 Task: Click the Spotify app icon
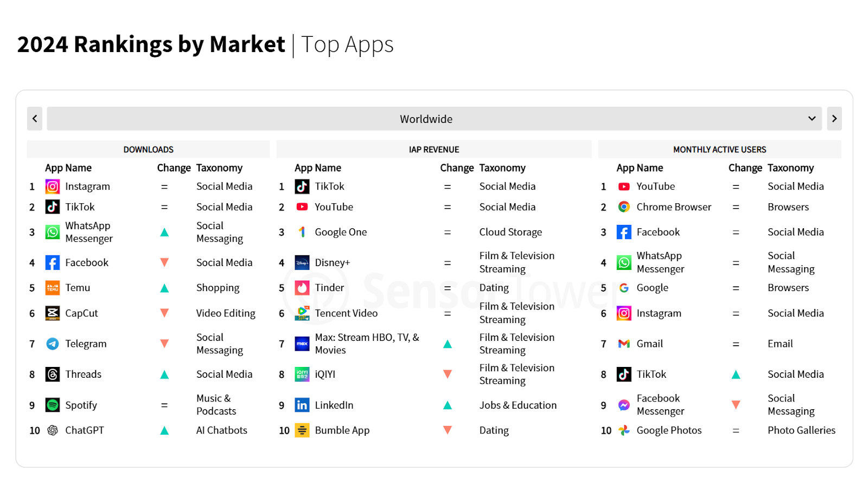pyautogui.click(x=53, y=405)
